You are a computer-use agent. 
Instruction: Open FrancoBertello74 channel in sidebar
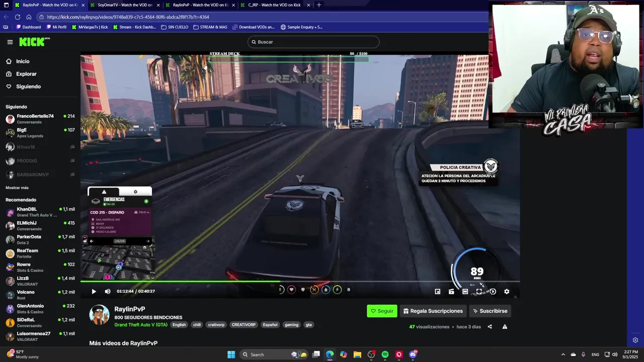(40, 119)
